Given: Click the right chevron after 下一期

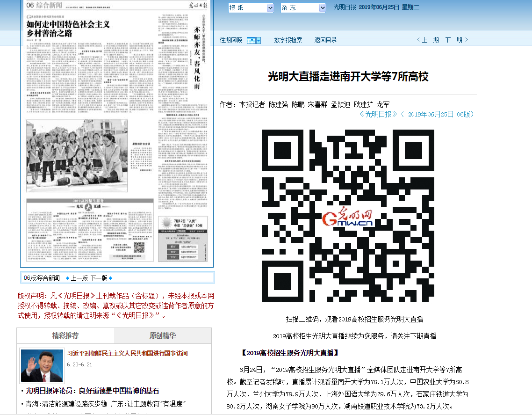Looking at the screenshot, I should click(x=467, y=40).
